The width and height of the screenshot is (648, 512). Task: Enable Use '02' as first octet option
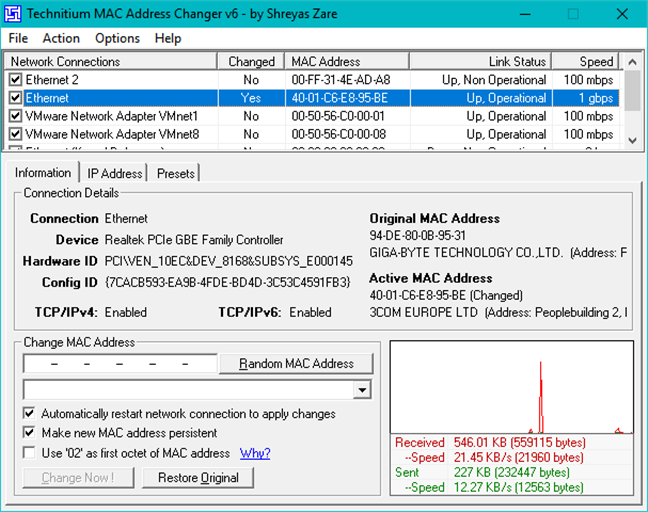click(29, 453)
